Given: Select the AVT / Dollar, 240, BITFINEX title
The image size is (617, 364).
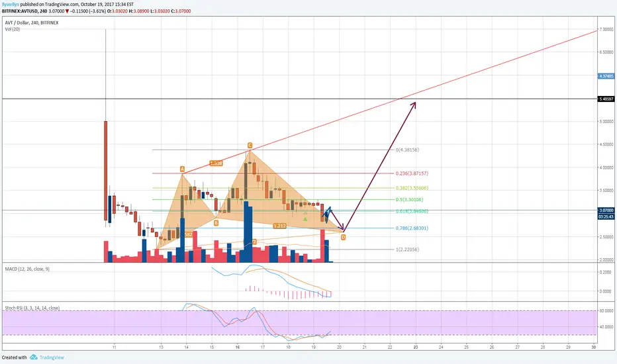Looking at the screenshot, I should pos(32,23).
